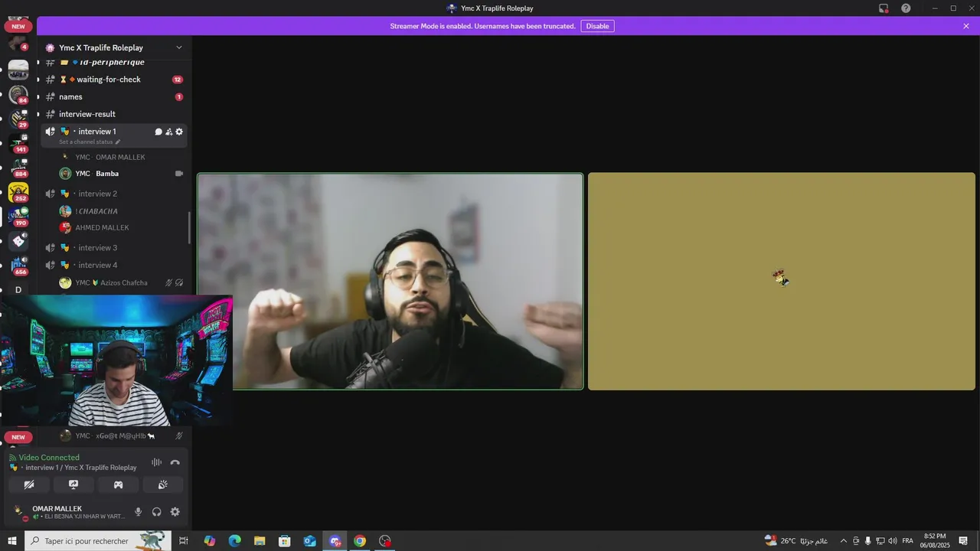Launch an activity via gamepad icon
Viewport: 980px width, 551px height.
click(x=118, y=484)
